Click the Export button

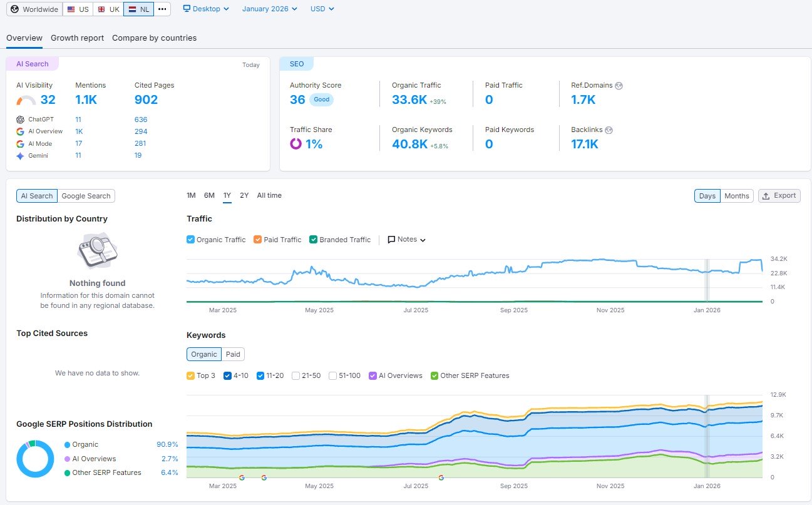click(779, 196)
